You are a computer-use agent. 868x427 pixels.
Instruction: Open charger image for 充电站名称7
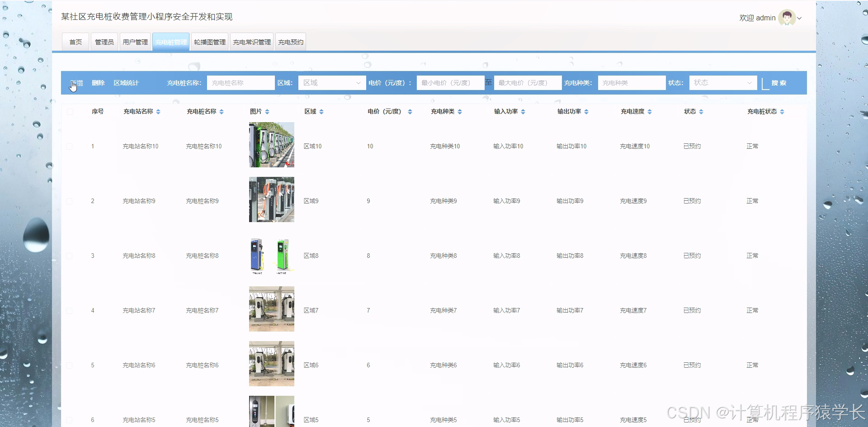(x=272, y=309)
